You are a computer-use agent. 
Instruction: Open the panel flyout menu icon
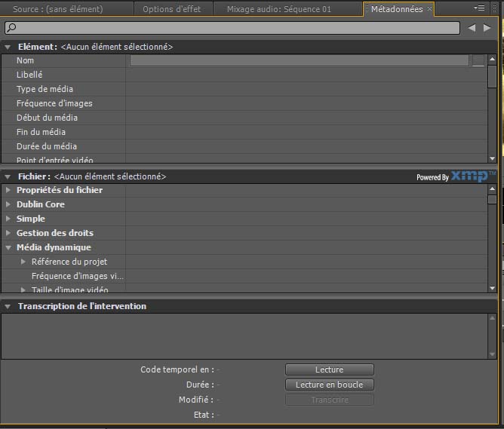point(479,8)
